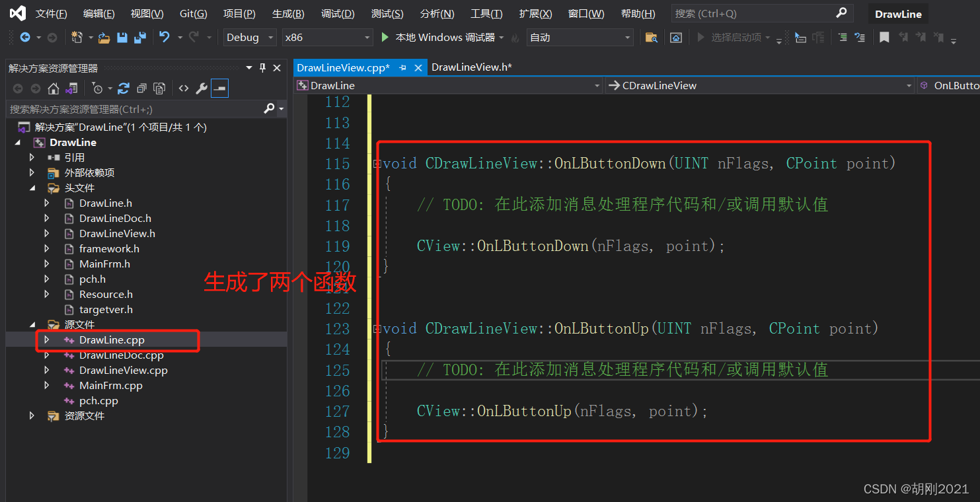Open the Git(G) menu
Image resolution: width=980 pixels, height=502 pixels.
(194, 14)
